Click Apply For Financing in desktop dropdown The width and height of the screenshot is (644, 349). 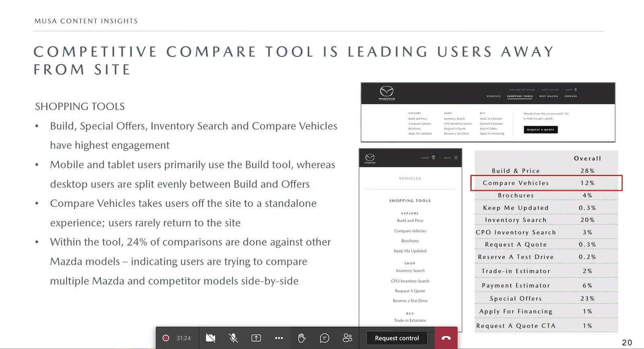coord(492,134)
